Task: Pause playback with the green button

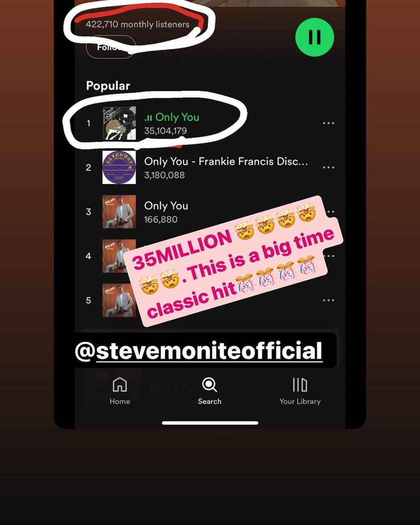Action: (315, 37)
